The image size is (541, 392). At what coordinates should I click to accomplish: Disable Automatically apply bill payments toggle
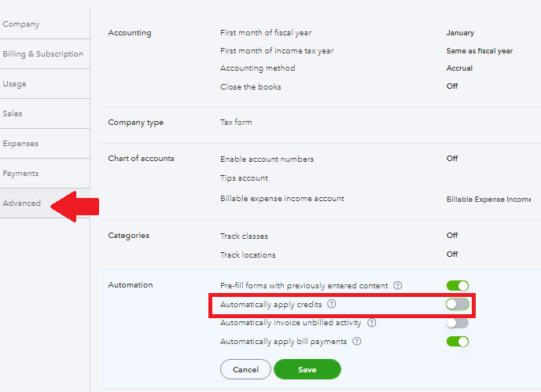[x=457, y=342]
